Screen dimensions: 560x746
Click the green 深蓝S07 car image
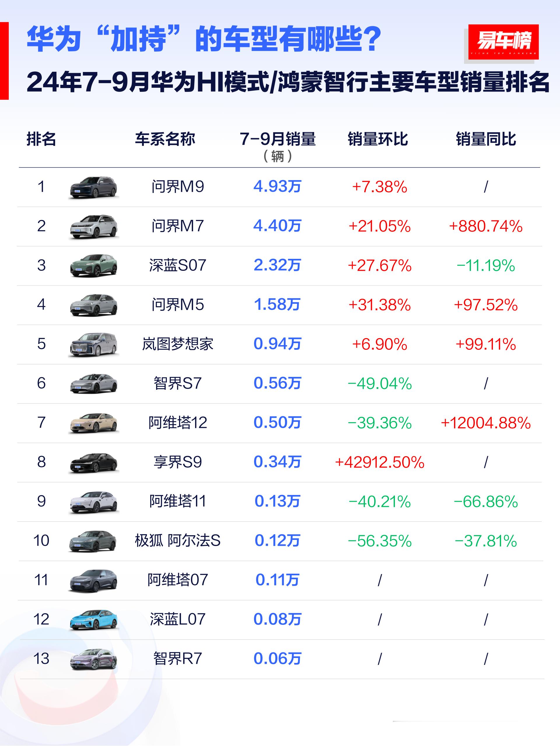[x=93, y=266]
